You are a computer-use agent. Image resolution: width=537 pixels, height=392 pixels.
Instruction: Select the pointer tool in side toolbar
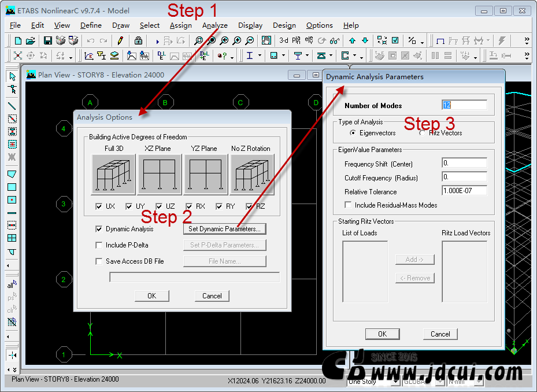coord(12,76)
